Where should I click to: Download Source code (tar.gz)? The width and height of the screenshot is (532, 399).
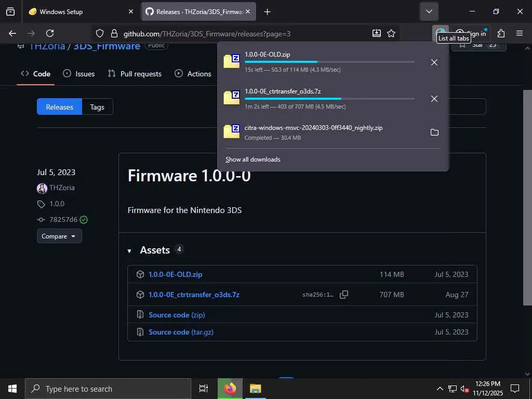point(181,332)
